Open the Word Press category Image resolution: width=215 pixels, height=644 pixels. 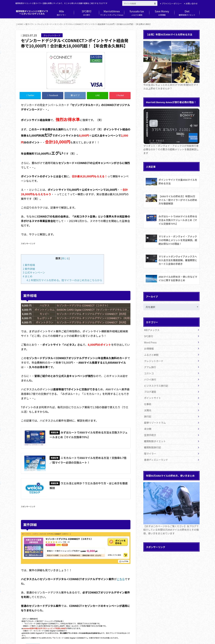[171, 343]
